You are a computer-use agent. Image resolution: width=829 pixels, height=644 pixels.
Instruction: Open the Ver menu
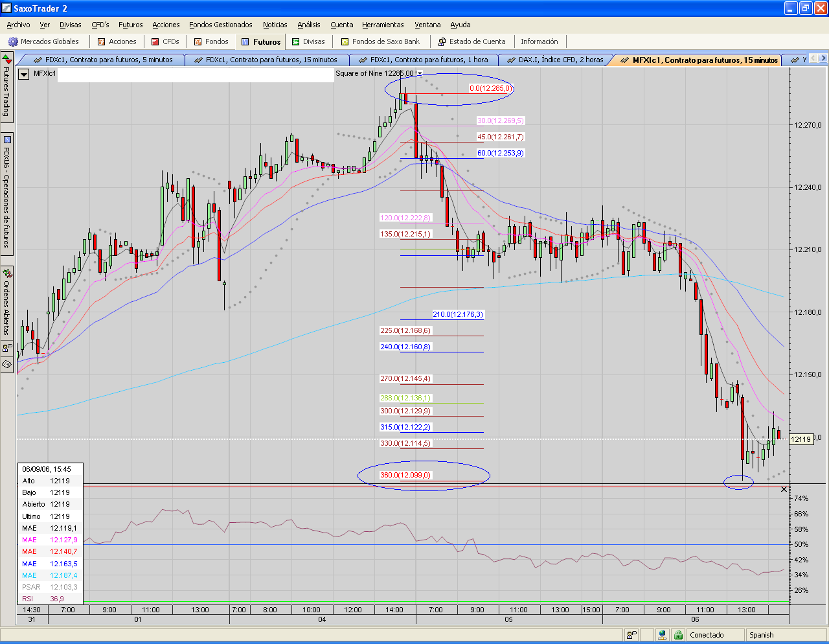(x=45, y=25)
